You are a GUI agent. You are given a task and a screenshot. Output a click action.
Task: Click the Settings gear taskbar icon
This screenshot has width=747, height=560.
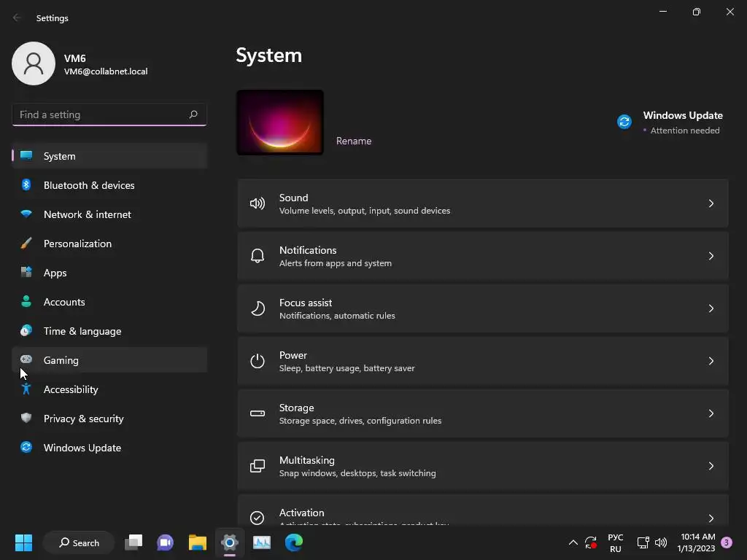(230, 542)
